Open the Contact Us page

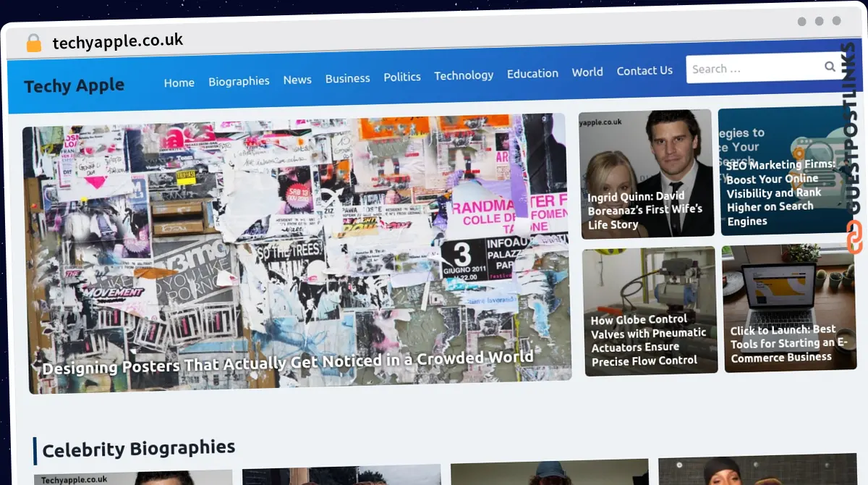tap(644, 70)
